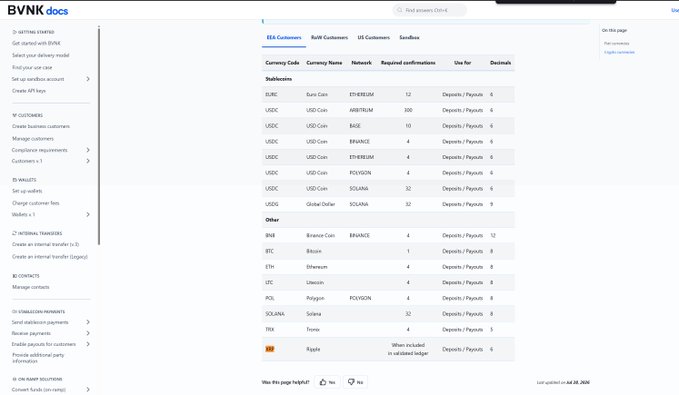The width and height of the screenshot is (679, 395).
Task: Expand Compliance requirements chevron
Action: [88, 150]
